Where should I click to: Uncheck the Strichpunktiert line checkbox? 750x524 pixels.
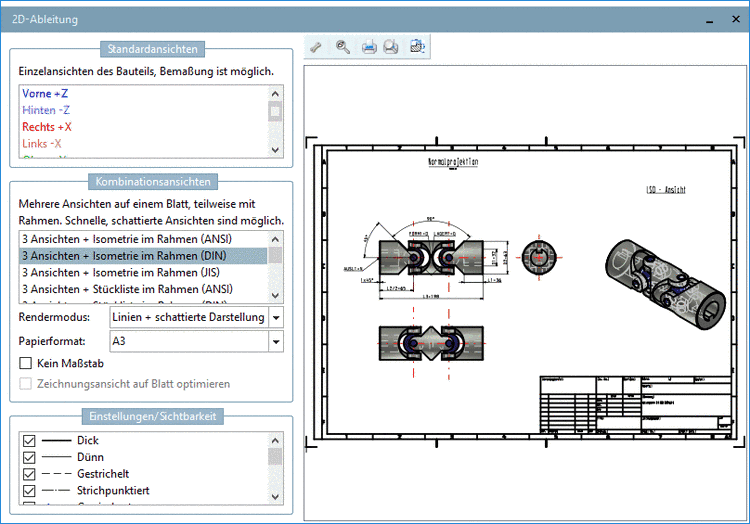pyautogui.click(x=29, y=491)
